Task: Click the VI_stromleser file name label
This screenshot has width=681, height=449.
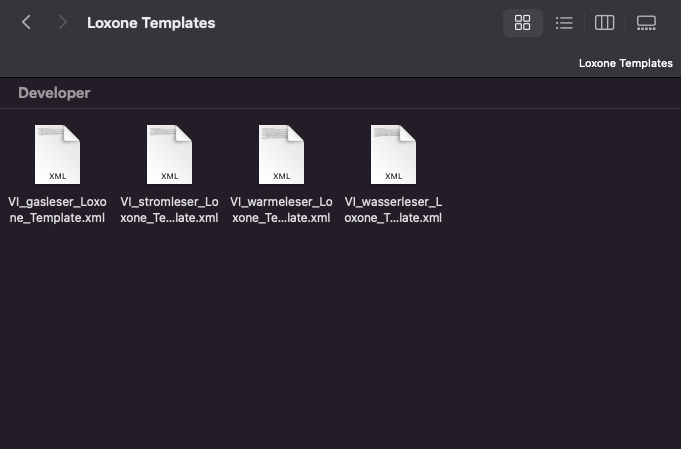Action: [x=169, y=210]
